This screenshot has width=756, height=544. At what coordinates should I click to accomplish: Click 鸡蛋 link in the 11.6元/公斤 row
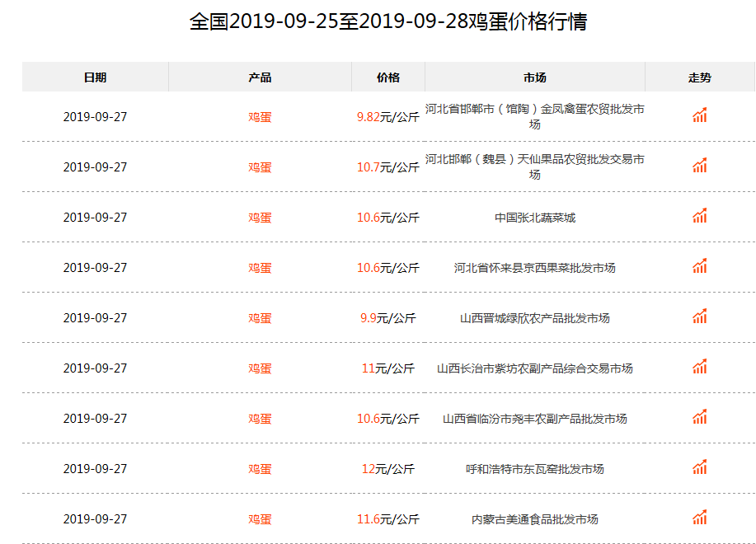(260, 519)
